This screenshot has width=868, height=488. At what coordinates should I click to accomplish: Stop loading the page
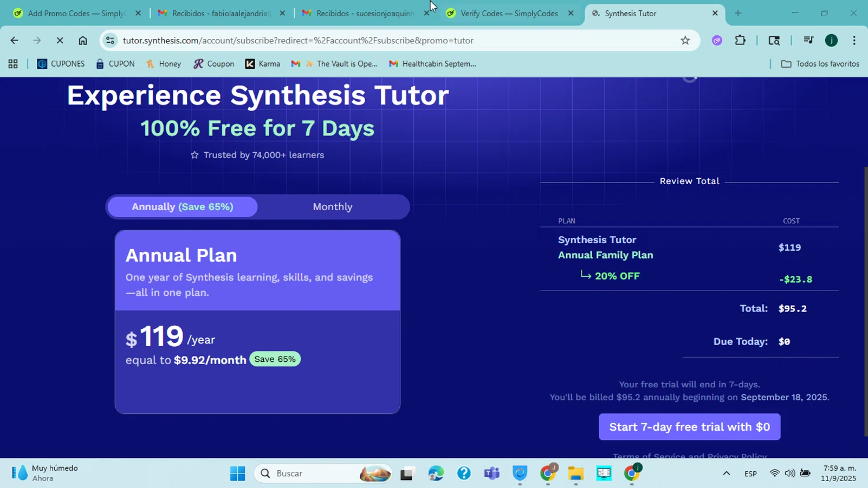[60, 41]
